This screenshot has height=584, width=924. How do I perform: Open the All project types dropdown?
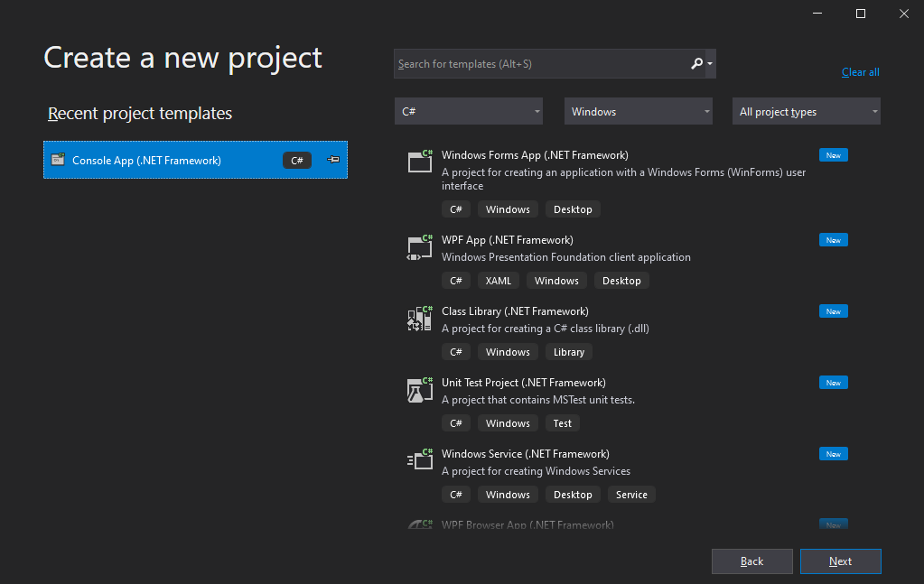point(807,111)
